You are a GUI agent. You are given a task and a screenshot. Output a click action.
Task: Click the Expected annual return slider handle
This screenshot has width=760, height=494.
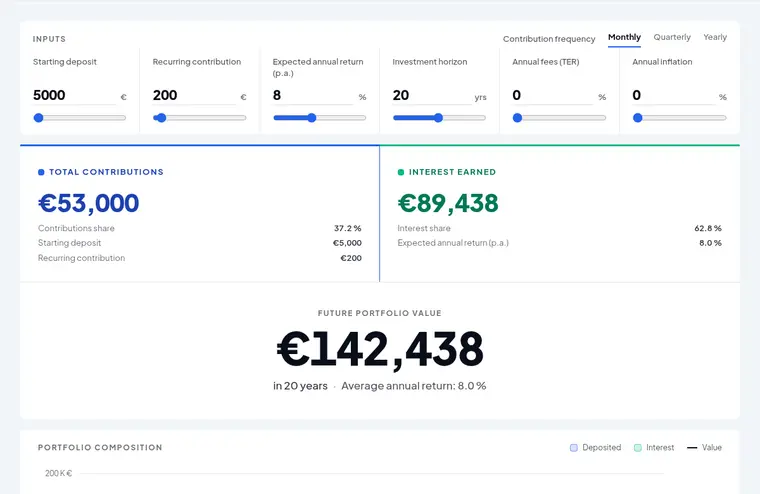point(312,118)
